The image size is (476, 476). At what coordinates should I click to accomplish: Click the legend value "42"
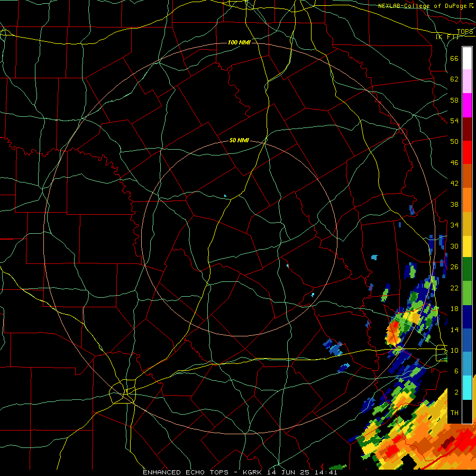pyautogui.click(x=454, y=184)
